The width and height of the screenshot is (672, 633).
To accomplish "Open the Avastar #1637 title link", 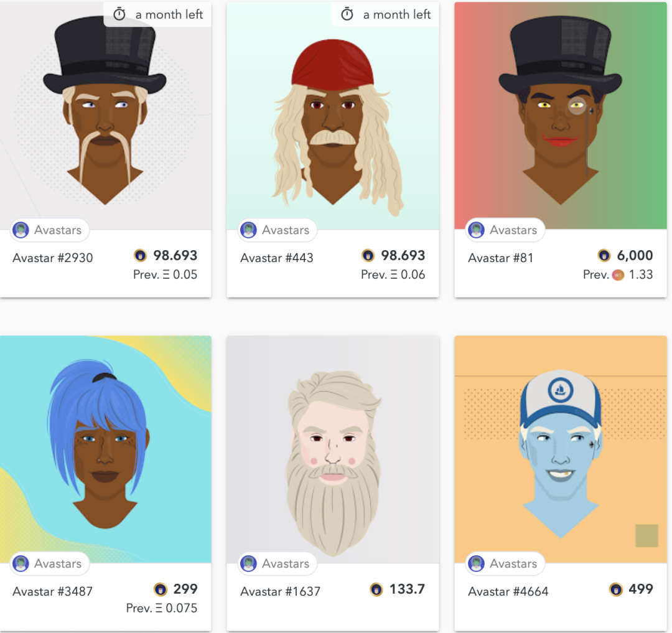I will [x=280, y=591].
